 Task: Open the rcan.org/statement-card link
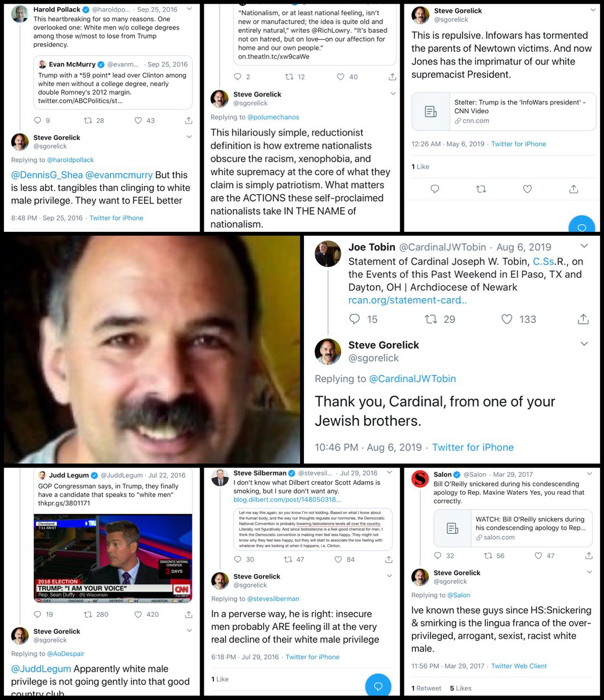pos(407,300)
